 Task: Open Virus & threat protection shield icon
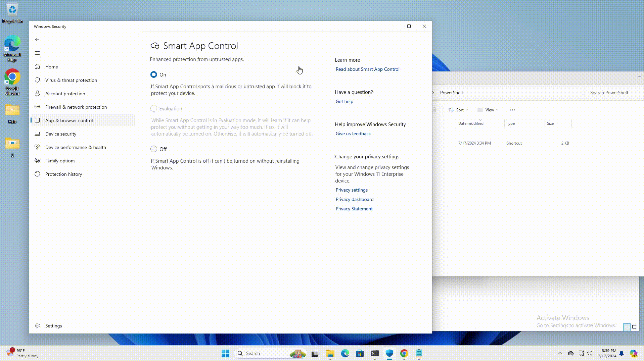coord(37,80)
